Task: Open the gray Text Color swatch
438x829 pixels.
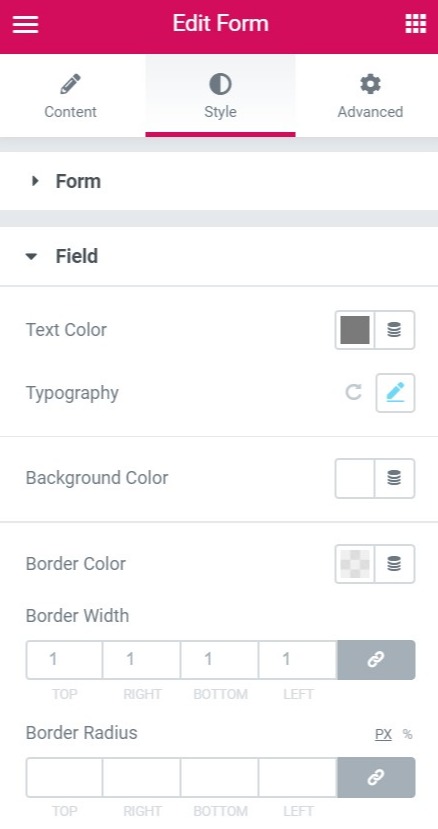Action: coord(355,330)
